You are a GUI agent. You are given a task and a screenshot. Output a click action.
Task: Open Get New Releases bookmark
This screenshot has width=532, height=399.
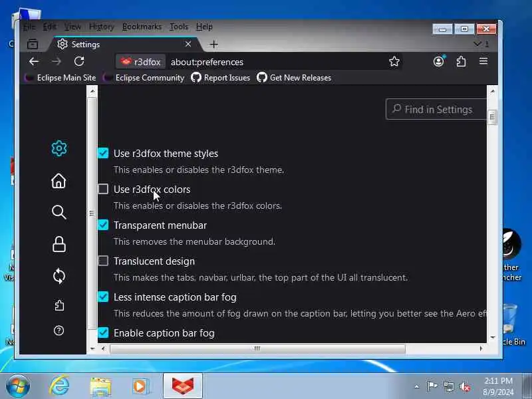tap(294, 78)
